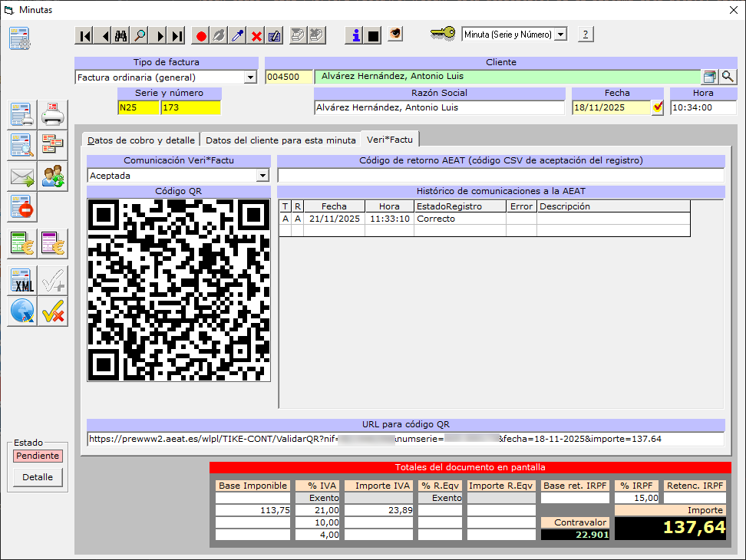Click the print preview document icon
Image resolution: width=746 pixels, height=560 pixels.
click(x=21, y=143)
